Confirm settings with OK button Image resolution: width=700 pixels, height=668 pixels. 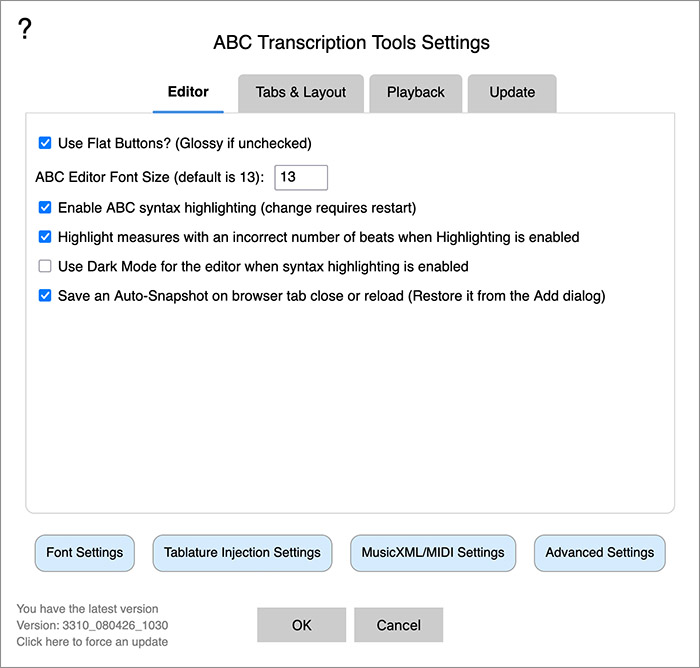coord(301,625)
